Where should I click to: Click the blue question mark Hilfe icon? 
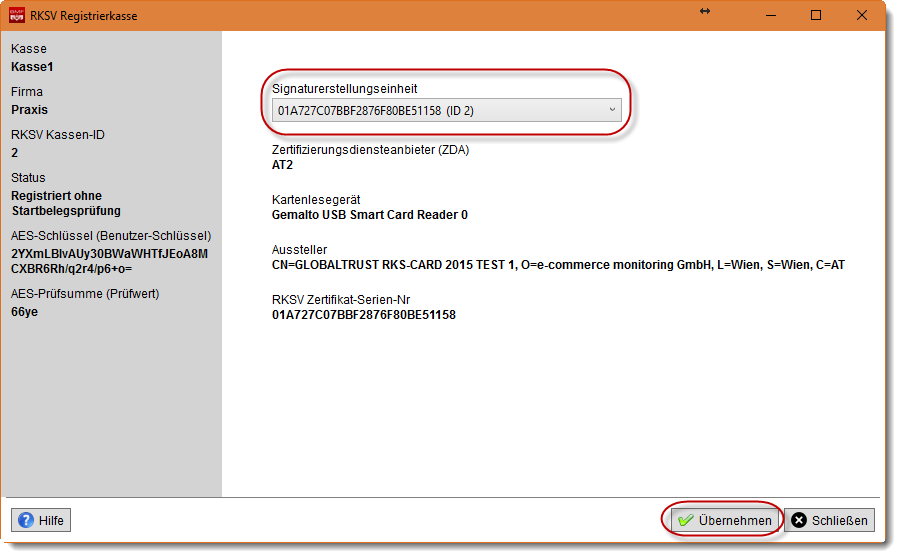click(x=26, y=521)
